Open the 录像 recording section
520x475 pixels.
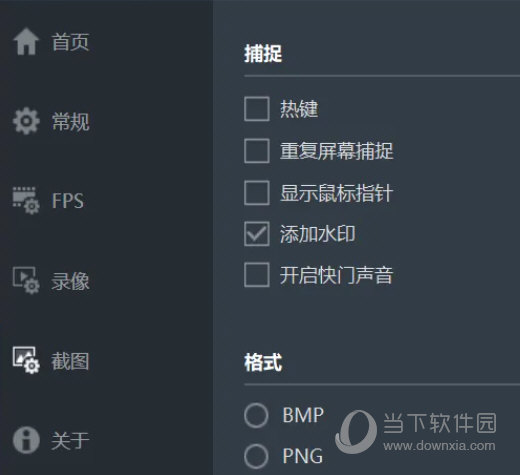tap(70, 281)
